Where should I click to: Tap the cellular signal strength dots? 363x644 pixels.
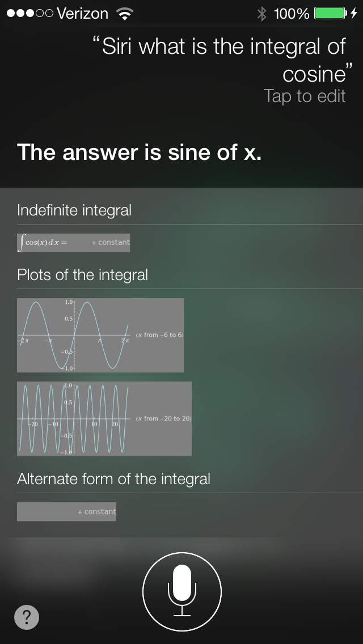(30, 14)
